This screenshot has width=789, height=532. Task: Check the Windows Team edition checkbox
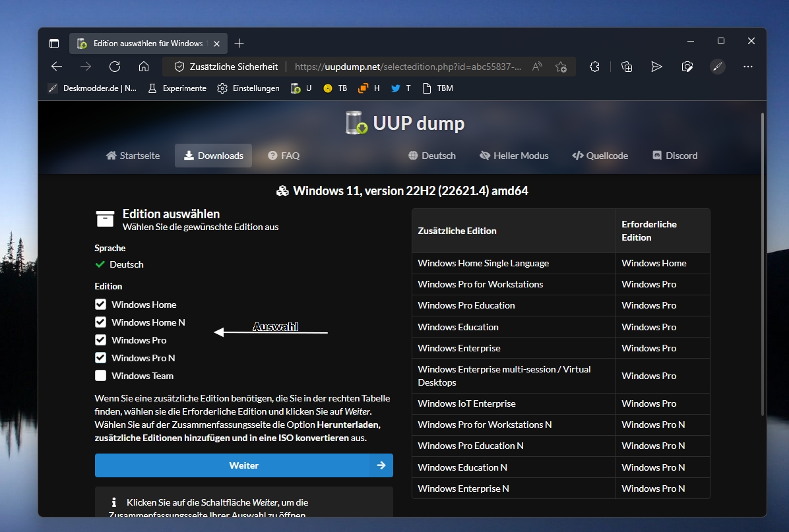pyautogui.click(x=101, y=376)
